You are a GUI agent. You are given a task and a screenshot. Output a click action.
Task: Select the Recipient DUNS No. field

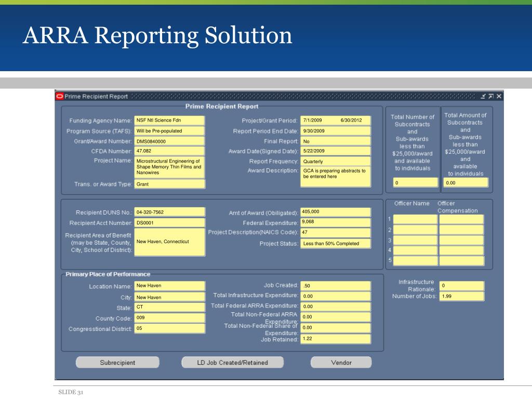170,212
